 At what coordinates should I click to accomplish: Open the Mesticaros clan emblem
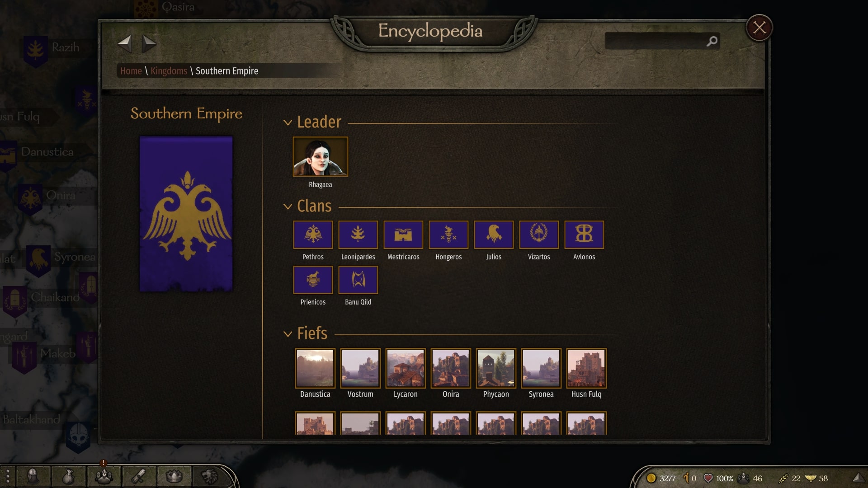click(403, 235)
